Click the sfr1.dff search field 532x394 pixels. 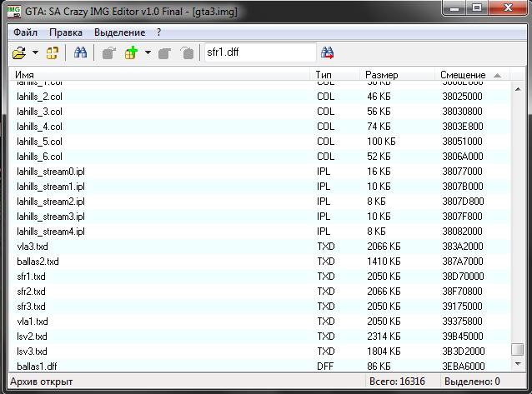pyautogui.click(x=260, y=52)
